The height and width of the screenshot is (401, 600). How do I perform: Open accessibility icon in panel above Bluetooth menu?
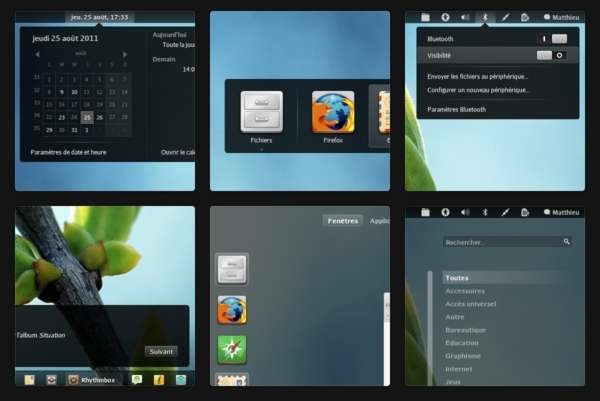click(445, 17)
